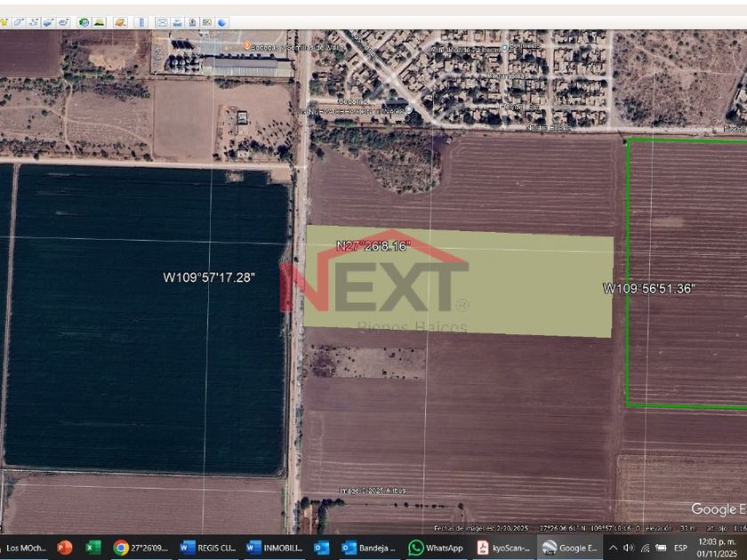Switch to Word INMOBILI taskbar window

(275, 548)
